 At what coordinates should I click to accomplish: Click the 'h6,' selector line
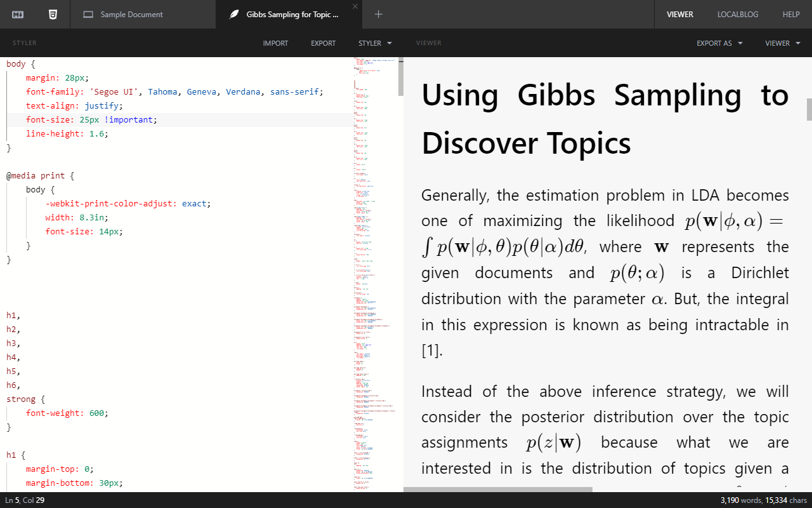click(13, 385)
